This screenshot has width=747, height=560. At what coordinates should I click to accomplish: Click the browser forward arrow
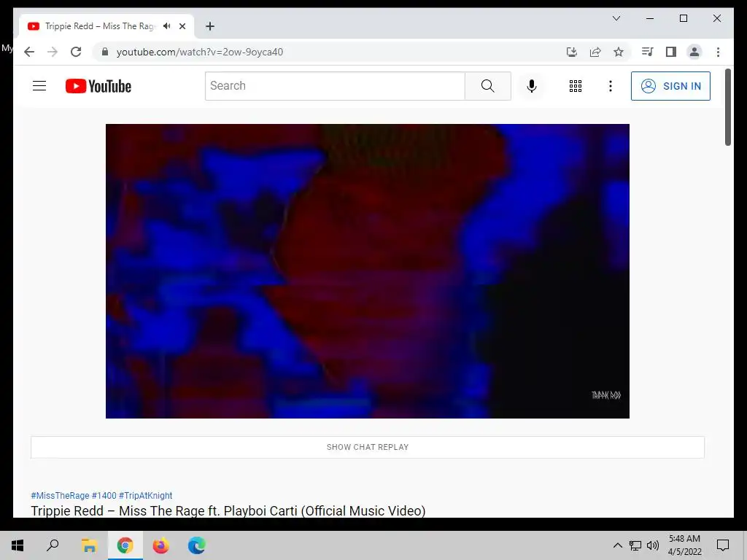53,52
